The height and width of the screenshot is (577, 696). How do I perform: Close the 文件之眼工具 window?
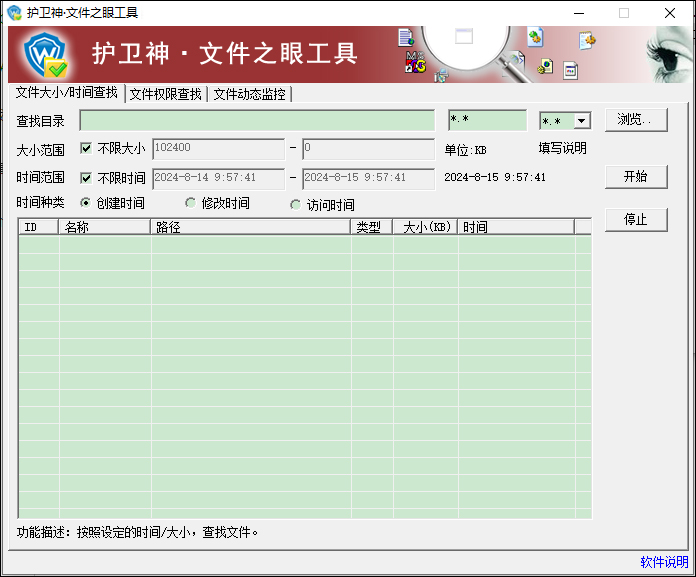pos(670,13)
